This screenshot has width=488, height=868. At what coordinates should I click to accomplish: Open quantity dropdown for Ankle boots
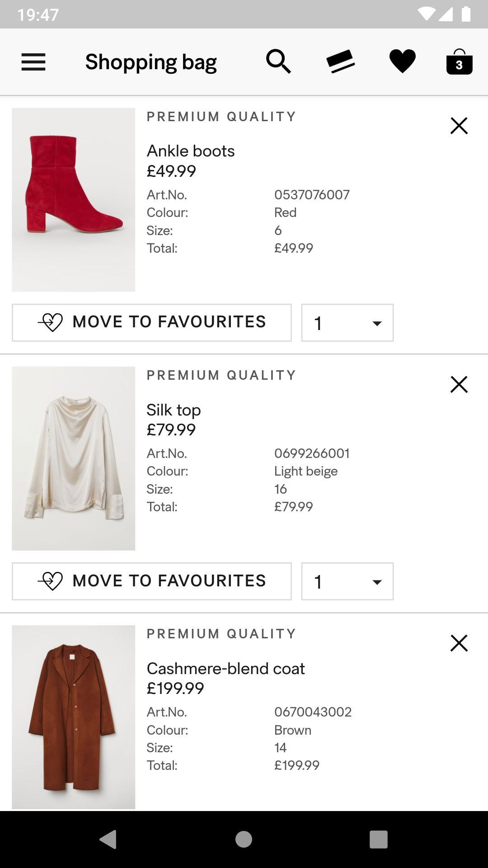[x=347, y=323]
